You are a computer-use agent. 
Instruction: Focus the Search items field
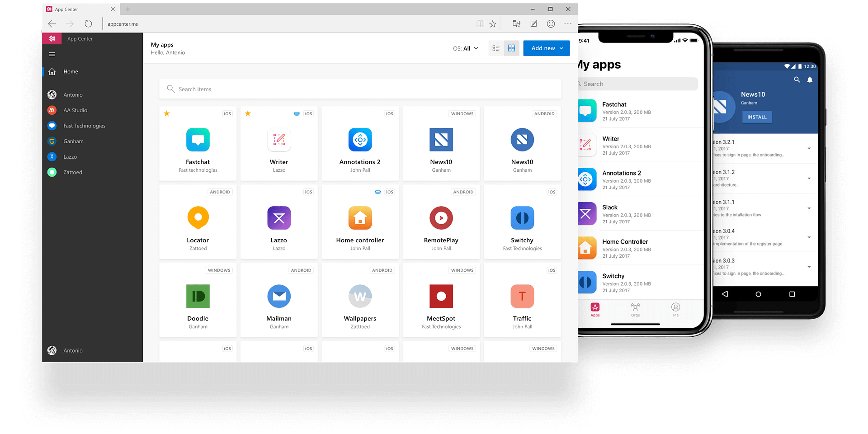click(360, 89)
